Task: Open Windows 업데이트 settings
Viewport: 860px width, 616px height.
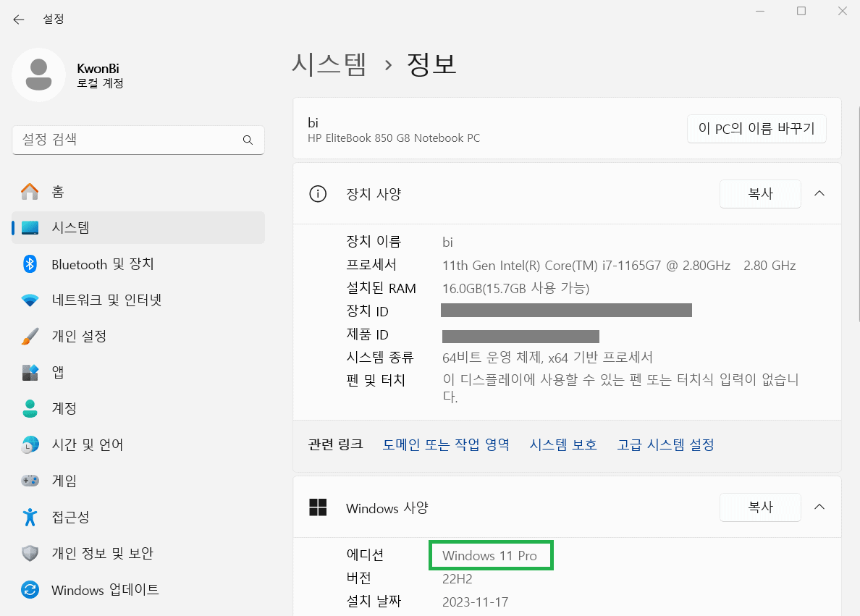Action: coord(138,590)
